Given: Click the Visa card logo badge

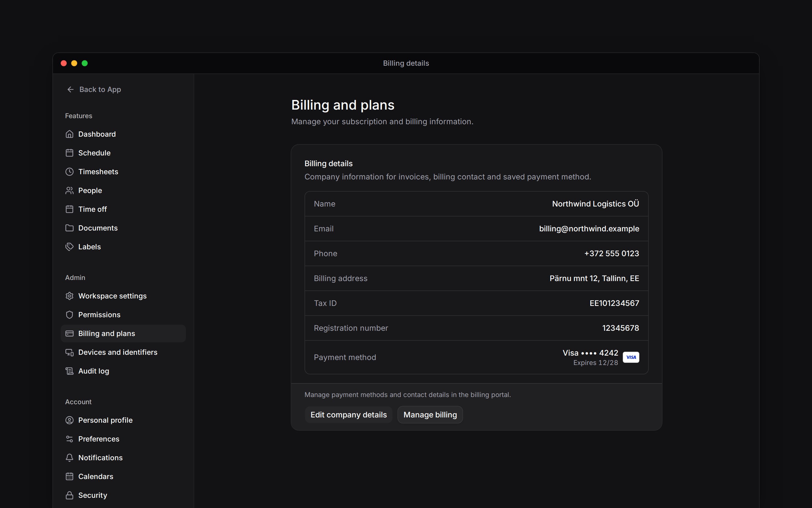Looking at the screenshot, I should click(x=631, y=357).
